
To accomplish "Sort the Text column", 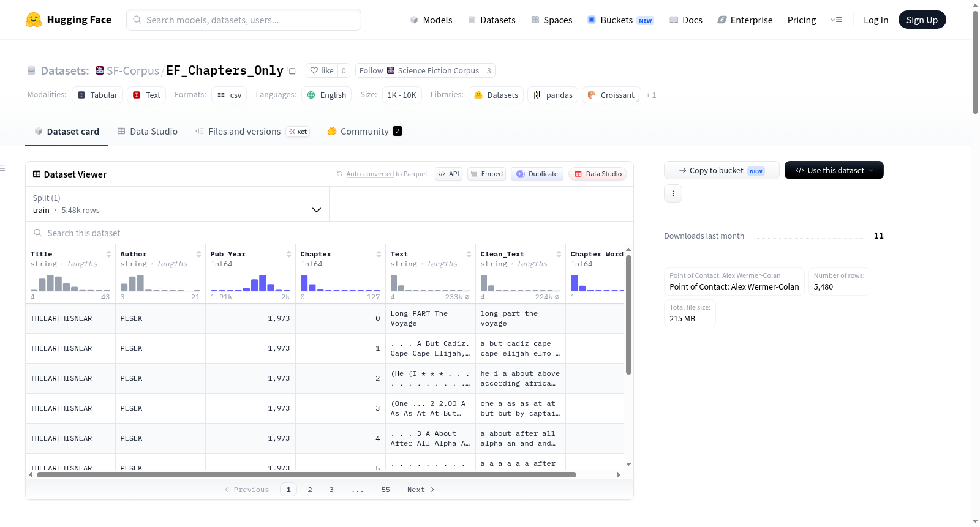I will (x=469, y=254).
